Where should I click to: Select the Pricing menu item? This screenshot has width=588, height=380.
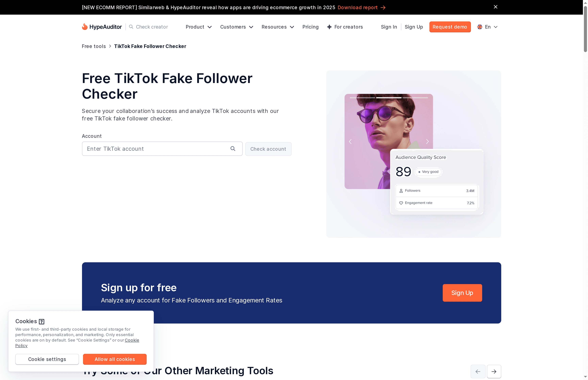click(x=310, y=27)
